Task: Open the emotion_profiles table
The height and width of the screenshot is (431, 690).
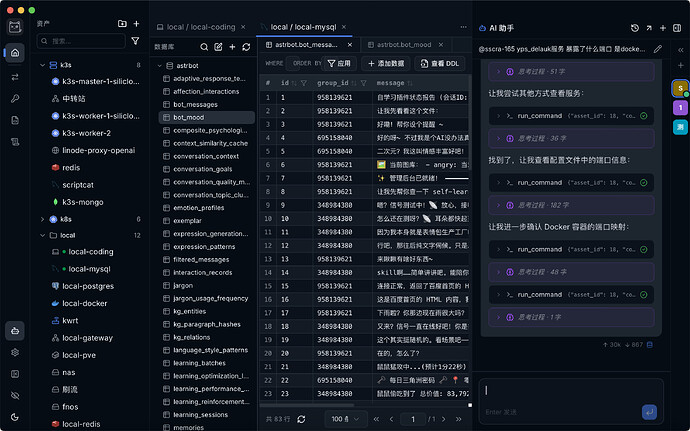Action: 198,208
